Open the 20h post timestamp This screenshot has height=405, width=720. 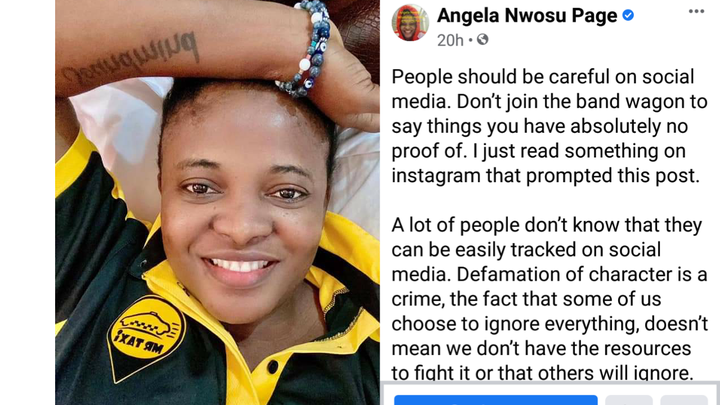450,40
